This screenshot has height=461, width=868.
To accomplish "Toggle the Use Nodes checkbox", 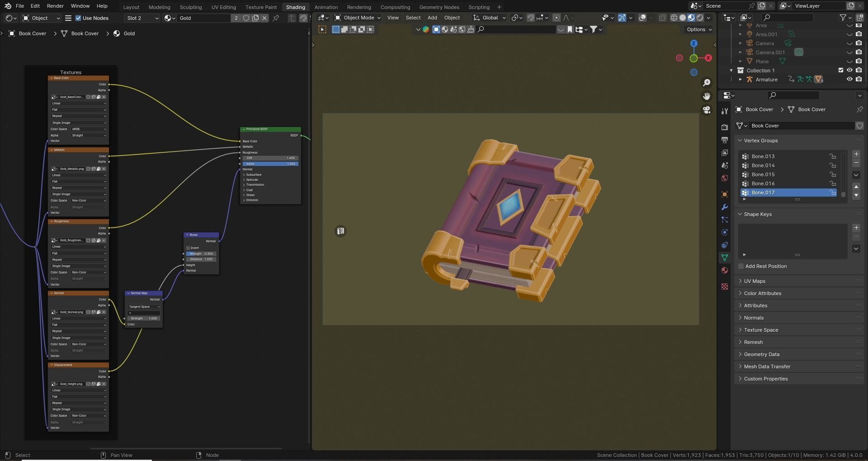I will pyautogui.click(x=78, y=18).
